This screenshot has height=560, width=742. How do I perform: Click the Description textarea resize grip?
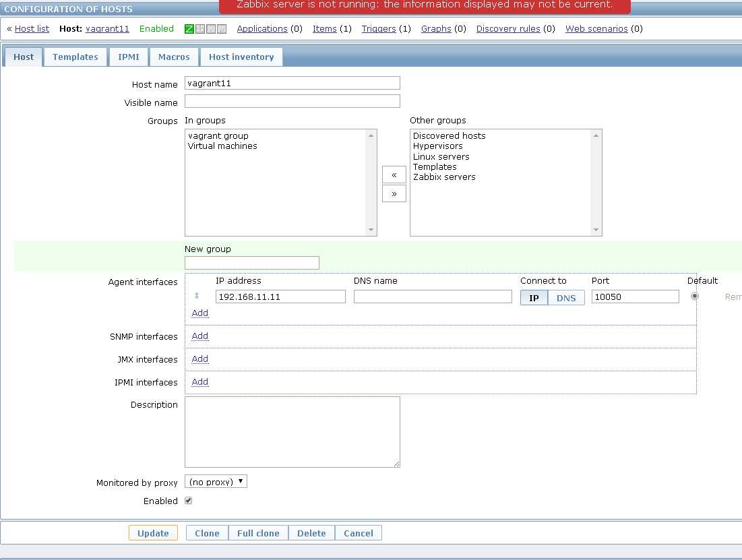tap(396, 464)
